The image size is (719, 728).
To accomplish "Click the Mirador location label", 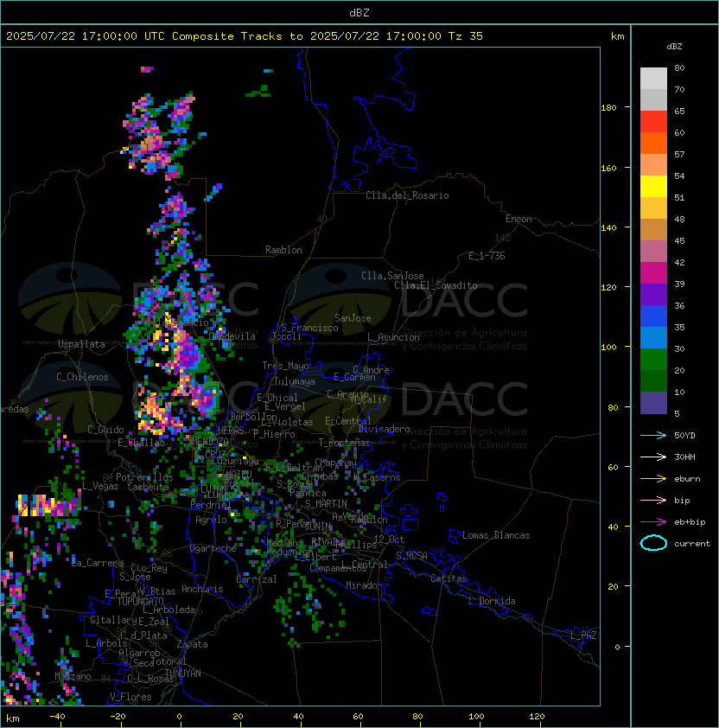I will (364, 585).
